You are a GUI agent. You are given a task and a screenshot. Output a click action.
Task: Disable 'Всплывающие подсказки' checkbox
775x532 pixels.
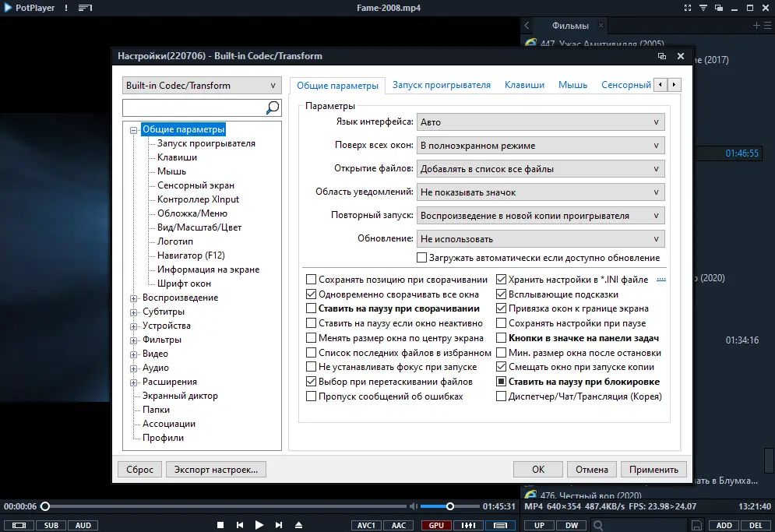coord(501,296)
